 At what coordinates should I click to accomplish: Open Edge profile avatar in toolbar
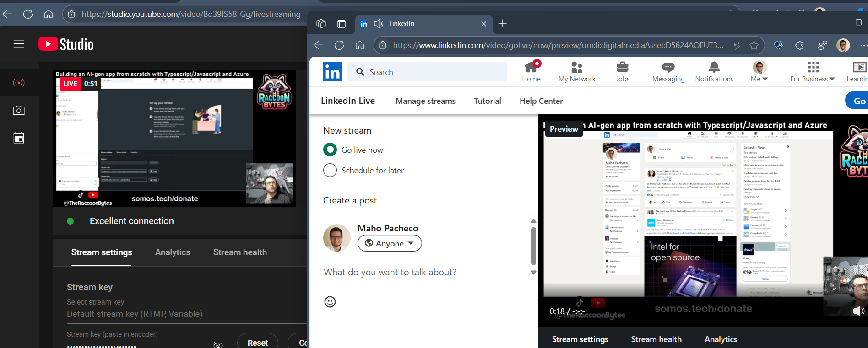(843, 45)
